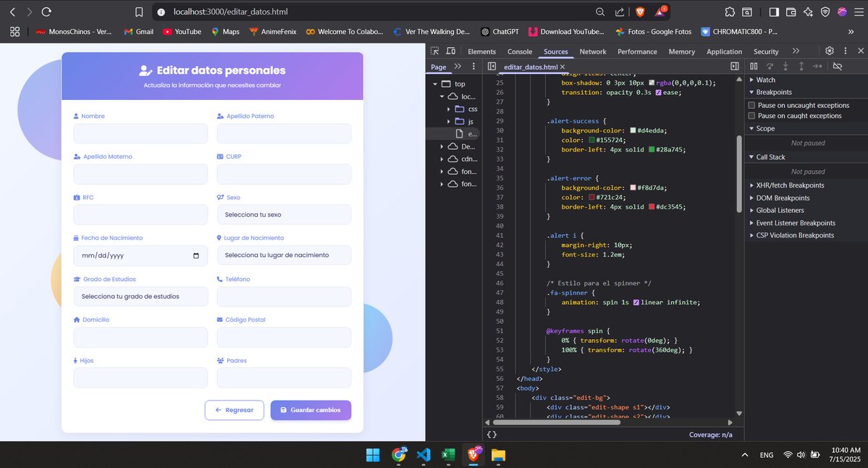Click pause script execution icon

754,67
